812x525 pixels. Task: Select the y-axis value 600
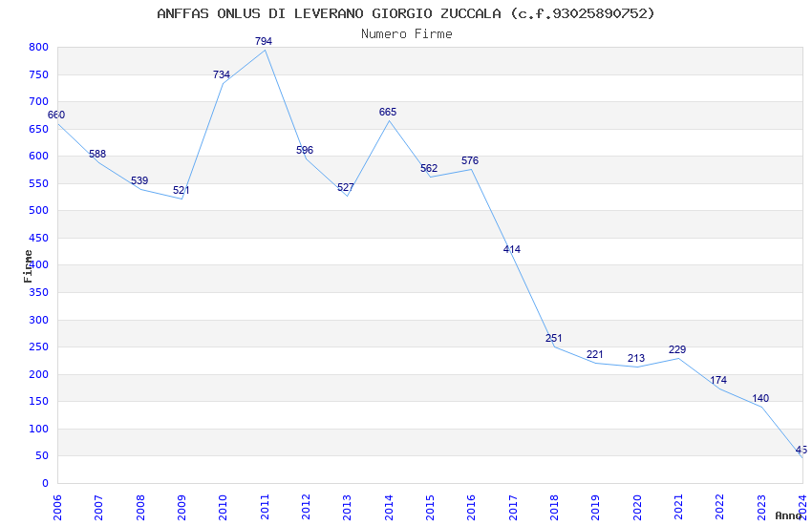(38, 156)
